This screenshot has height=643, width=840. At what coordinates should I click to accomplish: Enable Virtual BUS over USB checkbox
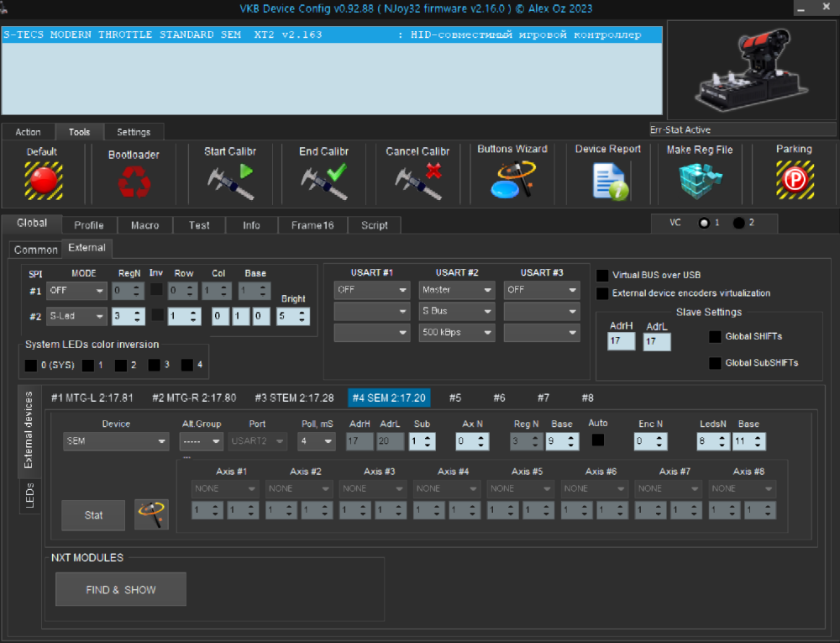point(602,275)
